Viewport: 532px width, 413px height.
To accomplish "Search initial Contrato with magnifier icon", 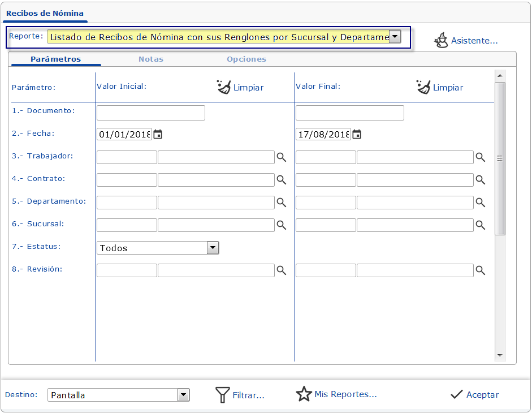I will click(282, 180).
